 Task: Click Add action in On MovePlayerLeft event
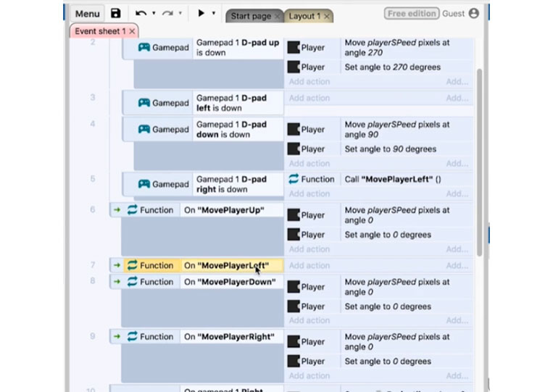309,265
